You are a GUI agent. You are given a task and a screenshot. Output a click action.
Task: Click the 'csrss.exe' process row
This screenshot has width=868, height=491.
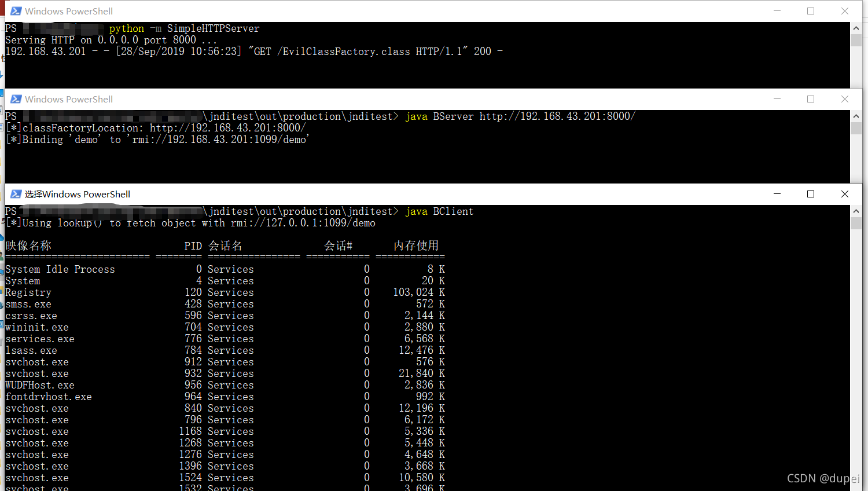pyautogui.click(x=225, y=316)
